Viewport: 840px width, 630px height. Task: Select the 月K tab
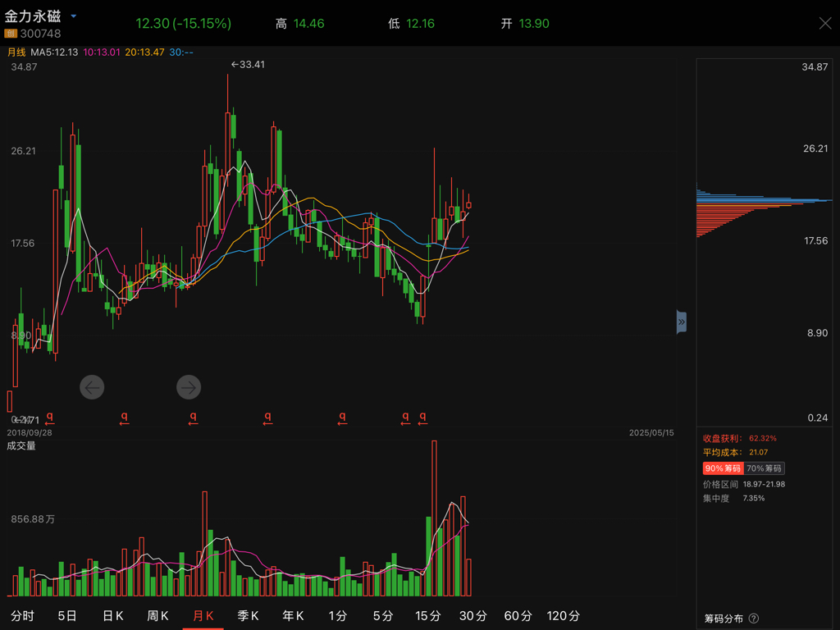(x=203, y=616)
